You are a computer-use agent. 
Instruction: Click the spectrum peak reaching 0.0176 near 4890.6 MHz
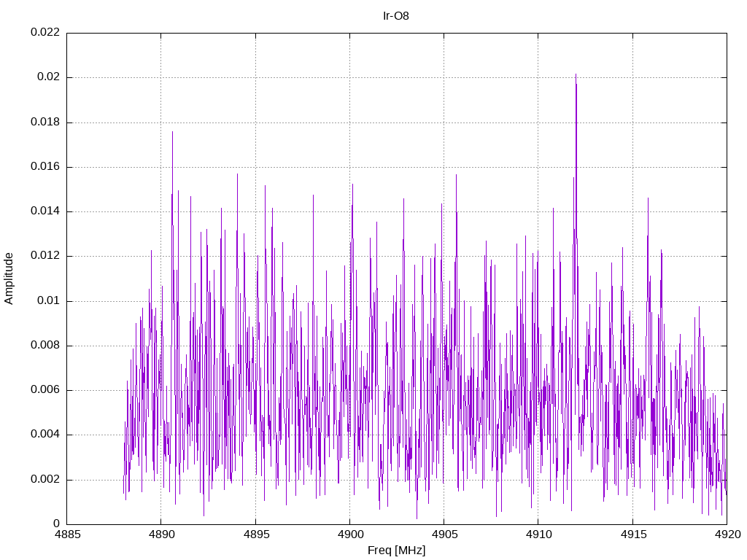click(x=172, y=133)
